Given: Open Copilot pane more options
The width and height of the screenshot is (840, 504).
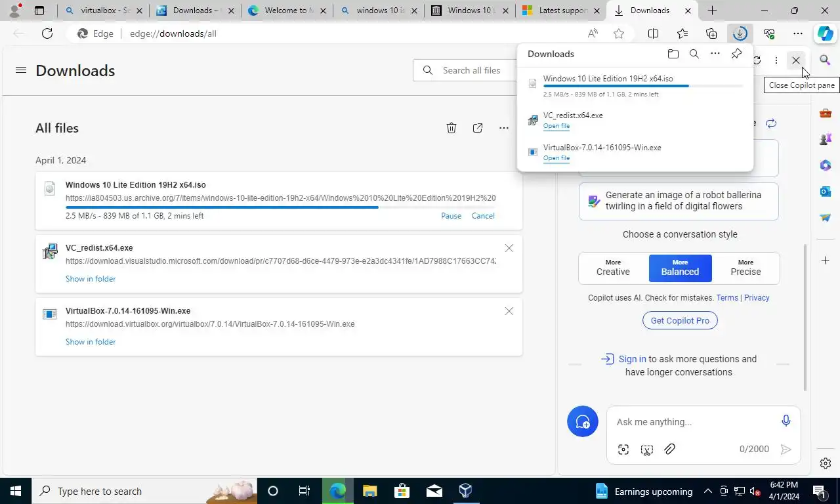Looking at the screenshot, I should tap(776, 60).
